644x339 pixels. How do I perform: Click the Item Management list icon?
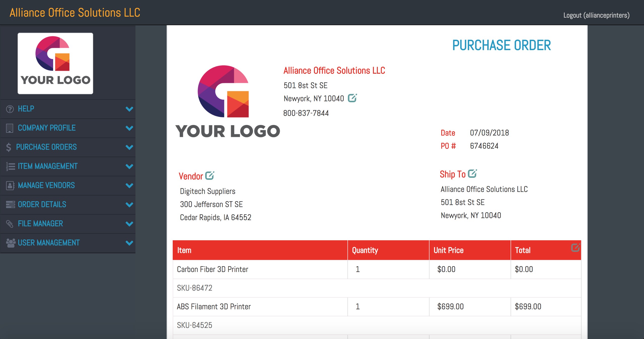(10, 166)
